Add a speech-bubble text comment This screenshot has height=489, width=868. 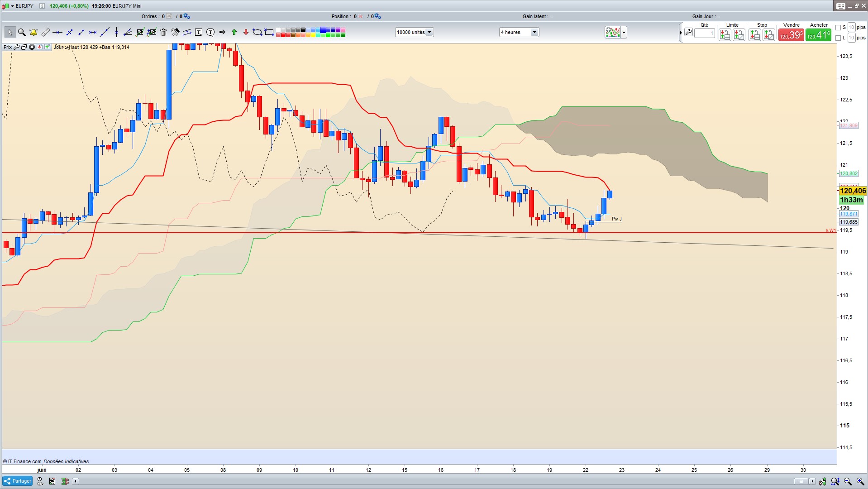(x=210, y=32)
